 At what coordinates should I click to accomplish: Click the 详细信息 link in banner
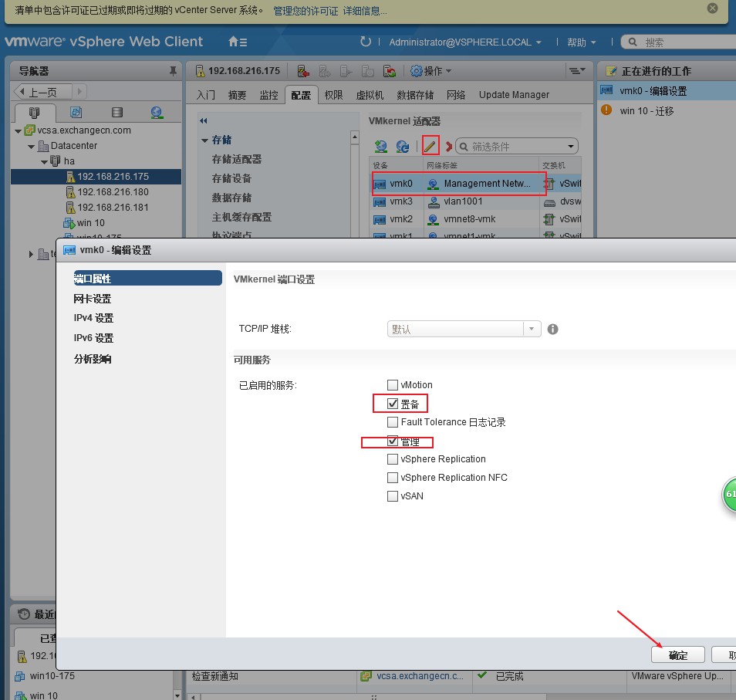point(365,10)
